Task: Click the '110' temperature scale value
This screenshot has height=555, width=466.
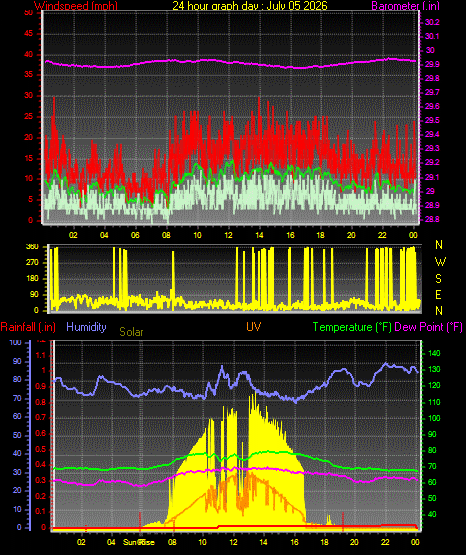Action: (434, 402)
